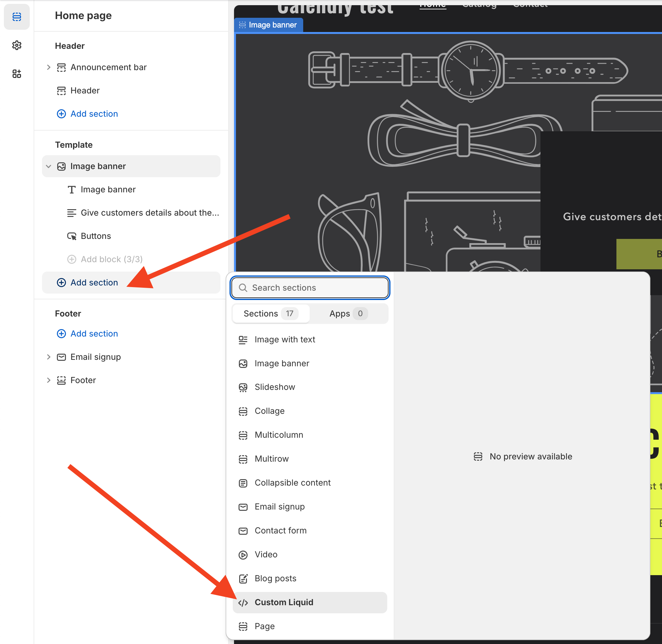Open the Header section in tree
The height and width of the screenshot is (644, 662).
tap(85, 91)
